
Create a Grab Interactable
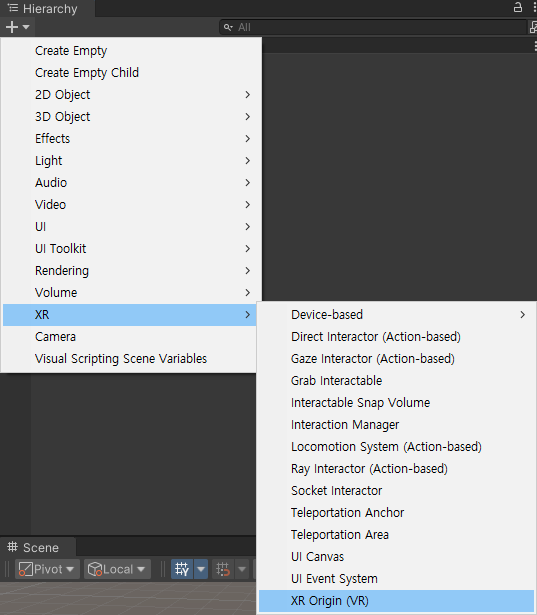397,380
